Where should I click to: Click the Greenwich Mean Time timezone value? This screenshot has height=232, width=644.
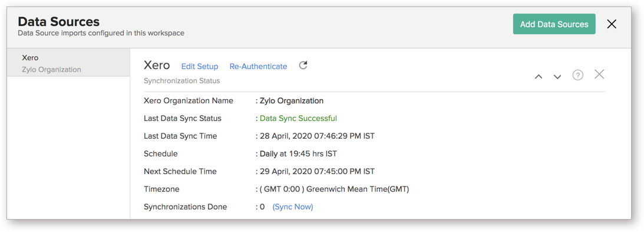click(334, 189)
